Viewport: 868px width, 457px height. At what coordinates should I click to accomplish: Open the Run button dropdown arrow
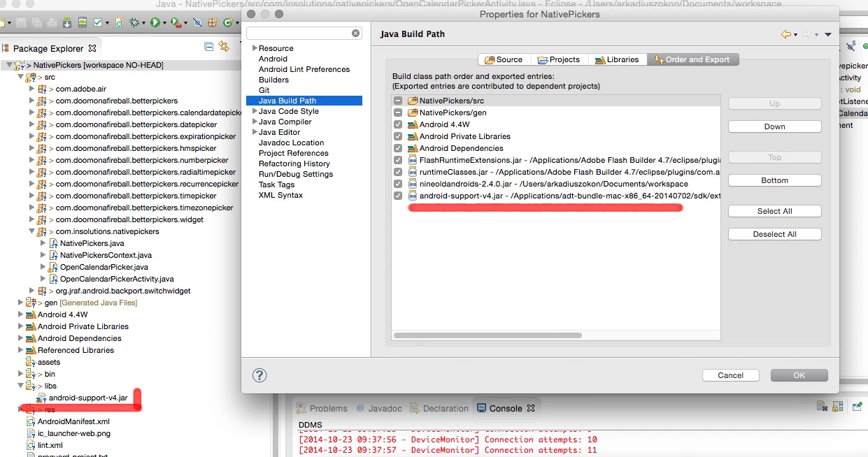164,23
